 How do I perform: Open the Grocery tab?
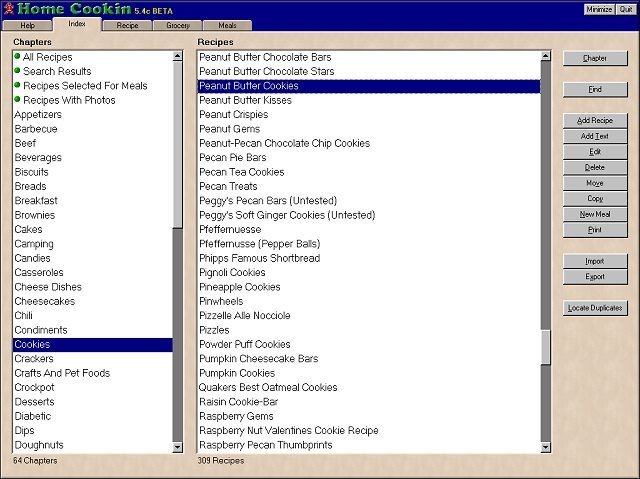pyautogui.click(x=177, y=25)
